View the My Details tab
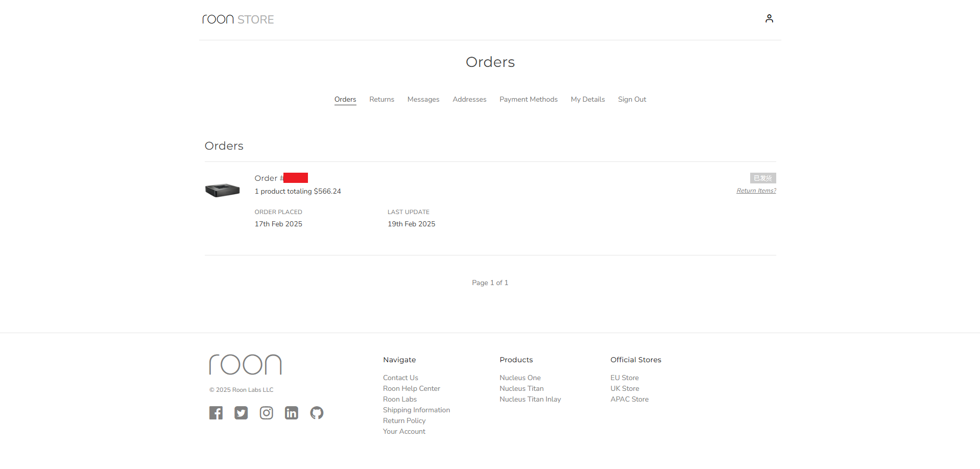 (x=588, y=99)
